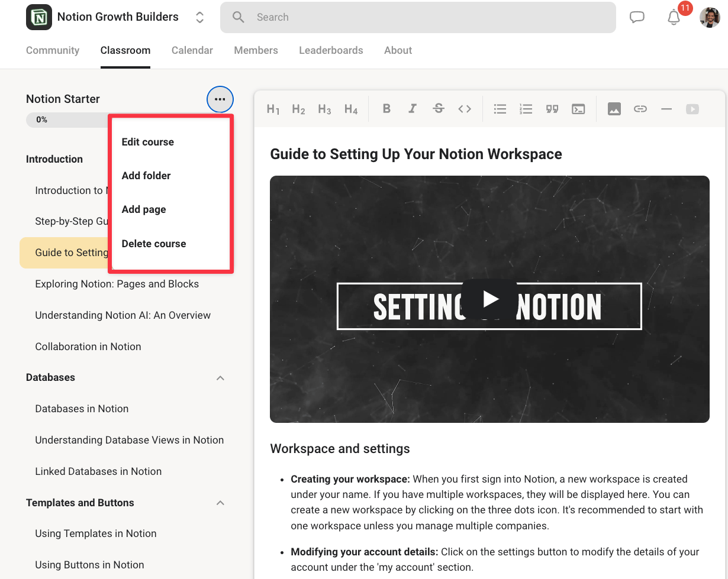Switch to the Classroom tab

click(125, 50)
